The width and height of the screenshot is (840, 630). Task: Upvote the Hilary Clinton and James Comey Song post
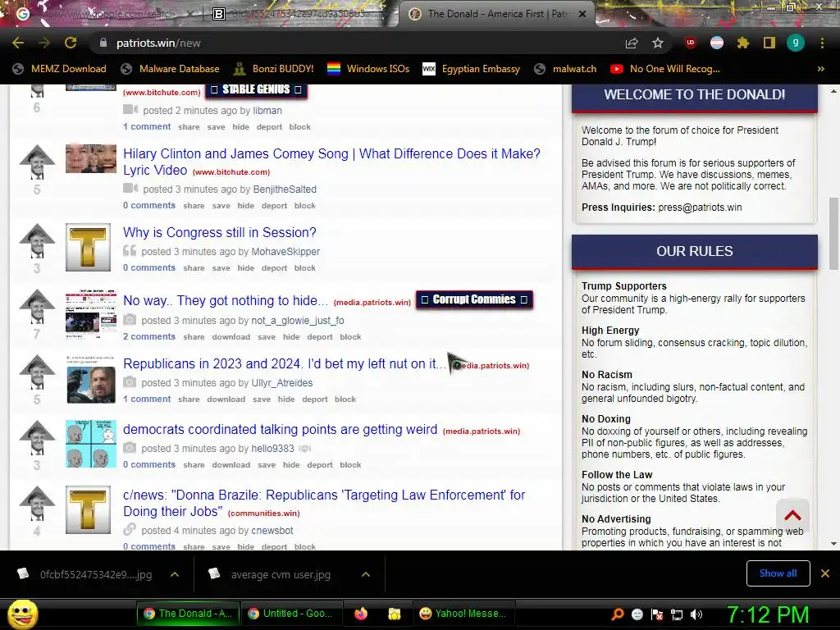coord(37,162)
